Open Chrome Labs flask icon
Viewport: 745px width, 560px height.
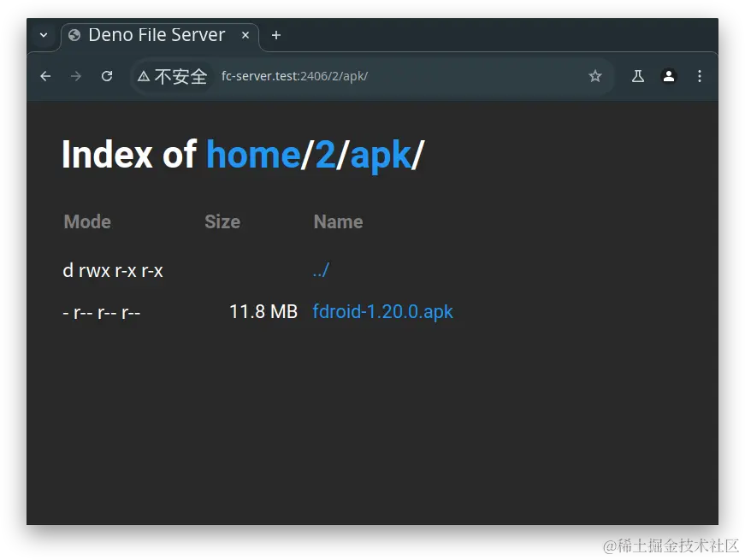pyautogui.click(x=637, y=76)
